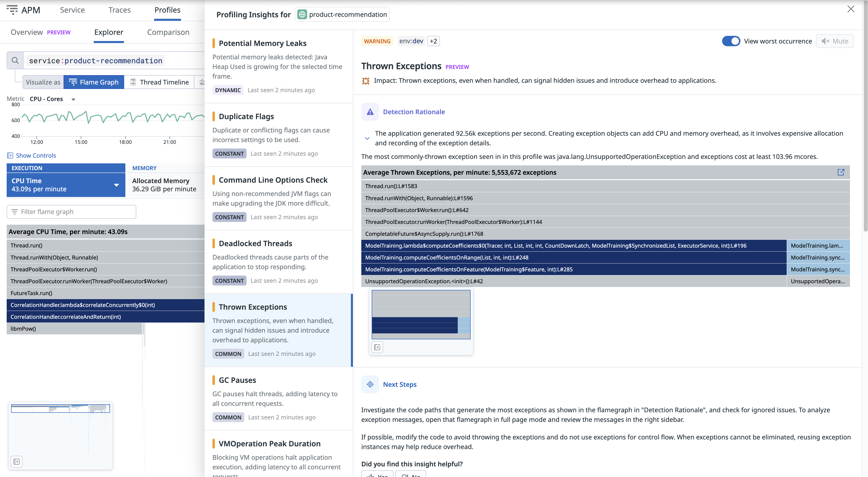Viewport: 868px width, 477px height.
Task: Click the CompletableFuture$AsyncSupply.run() frame
Action: click(606, 234)
